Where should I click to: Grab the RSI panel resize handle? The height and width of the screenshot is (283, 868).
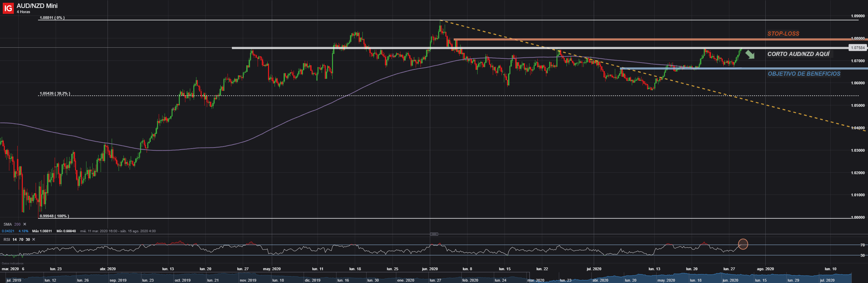434,234
